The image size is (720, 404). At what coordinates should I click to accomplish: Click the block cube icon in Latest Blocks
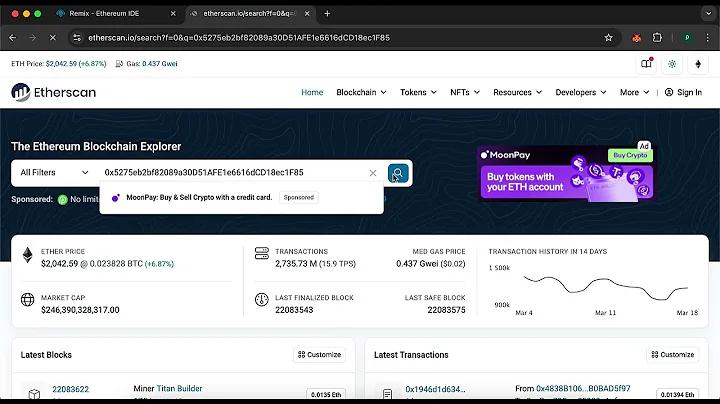coord(34,393)
